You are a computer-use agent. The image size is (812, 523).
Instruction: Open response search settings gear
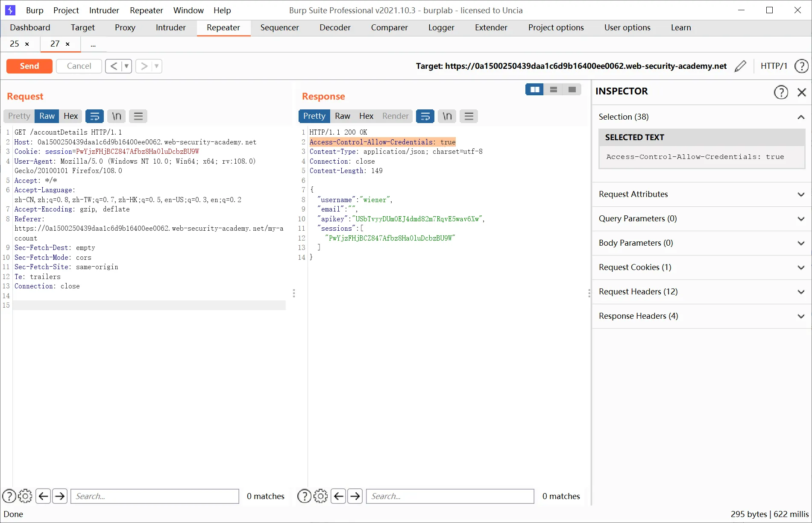click(x=321, y=496)
